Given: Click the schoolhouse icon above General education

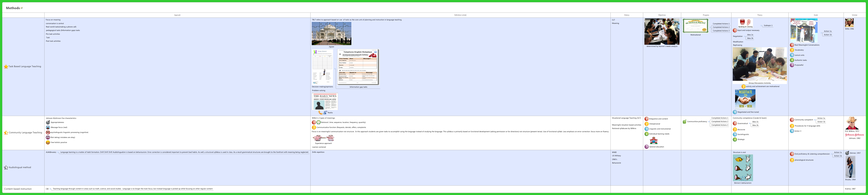Looking at the screenshot, I should [x=654, y=140].
